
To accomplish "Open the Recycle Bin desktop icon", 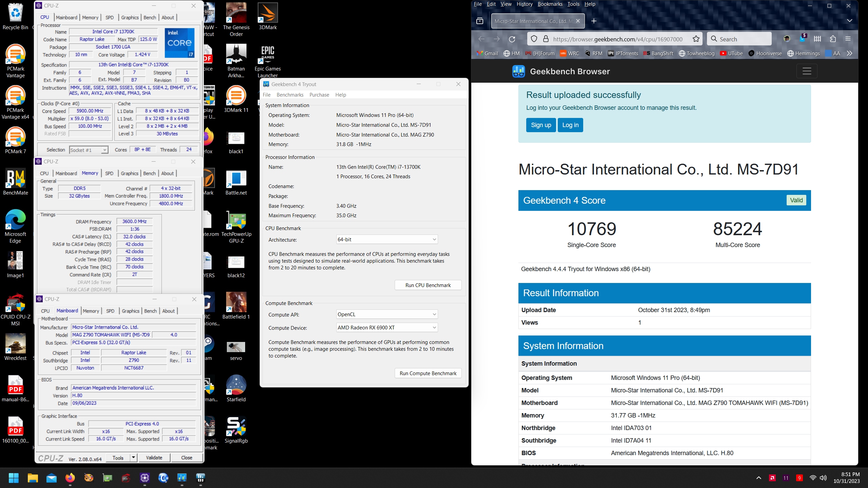I will (15, 16).
